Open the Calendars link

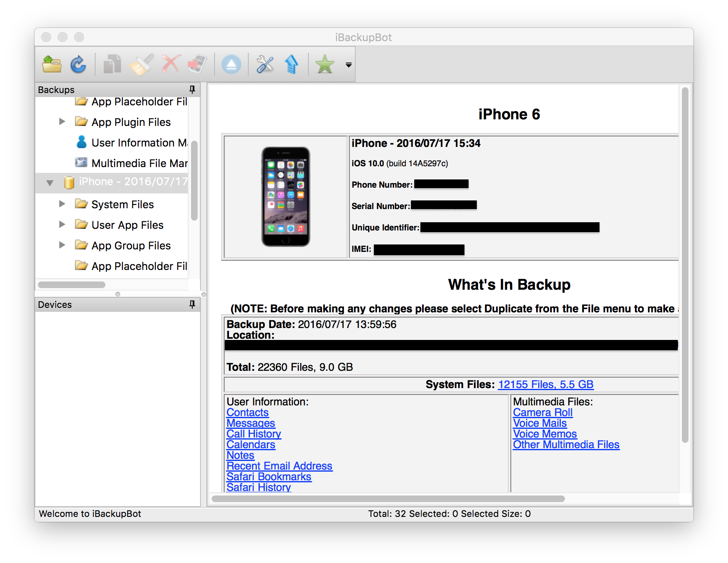[x=251, y=444]
